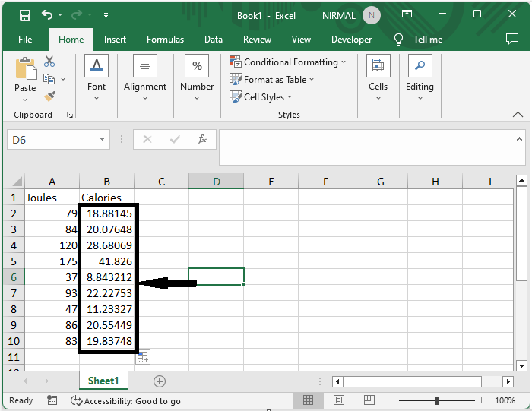
Task: Click inside the formula bar
Action: tap(366, 147)
